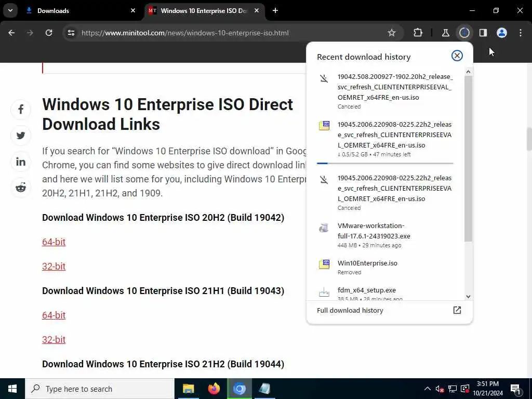Open Chrome Labs flask icon
This screenshot has width=532, height=399.
click(x=445, y=33)
